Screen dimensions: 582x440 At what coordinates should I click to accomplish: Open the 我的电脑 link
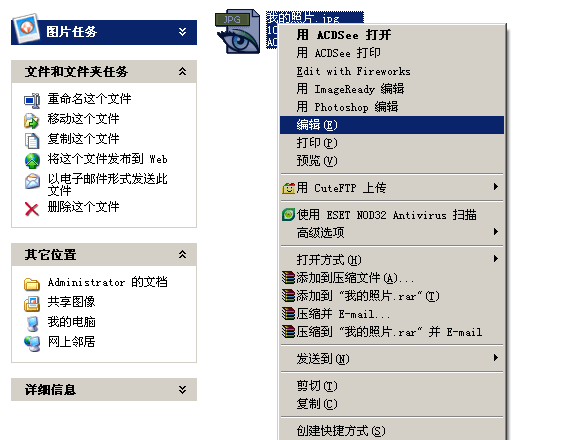pyautogui.click(x=71, y=322)
